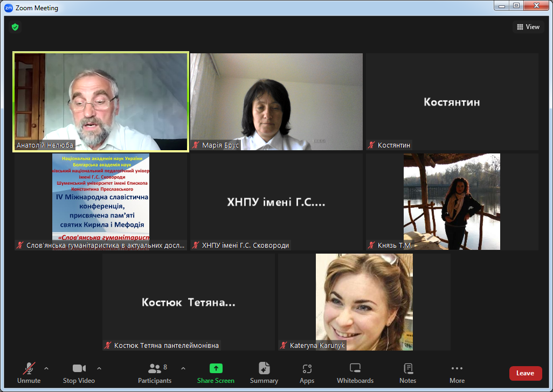
Task: Click the Zoom logo in the title bar
Action: (x=9, y=8)
